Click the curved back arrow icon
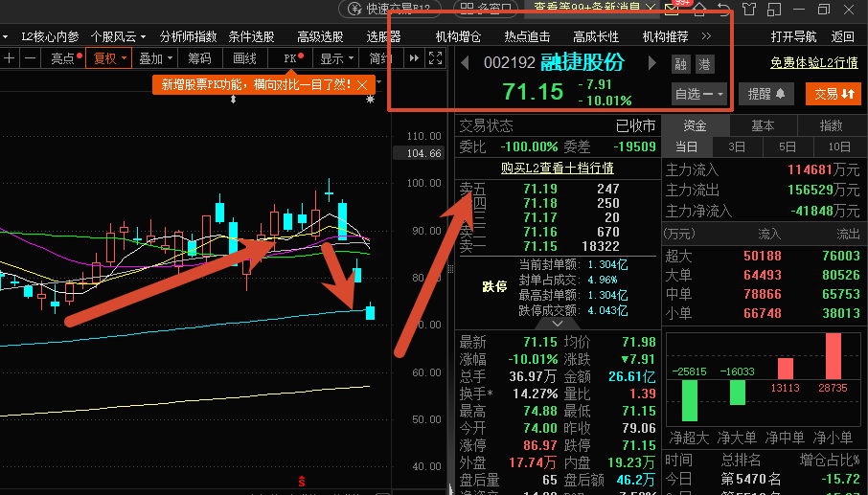The height and width of the screenshot is (495, 868). pyautogui.click(x=723, y=9)
